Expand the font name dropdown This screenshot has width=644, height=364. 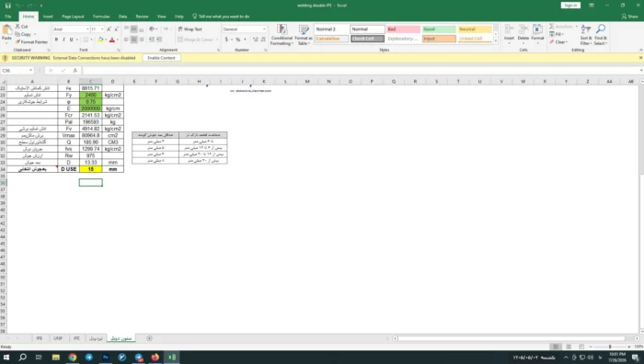[87, 29]
